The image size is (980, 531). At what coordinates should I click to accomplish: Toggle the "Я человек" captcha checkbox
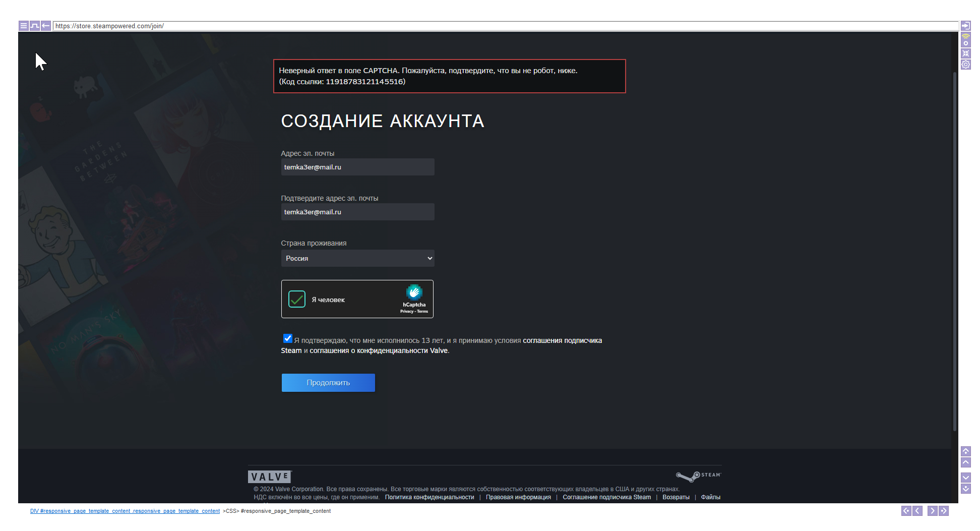[x=297, y=299]
